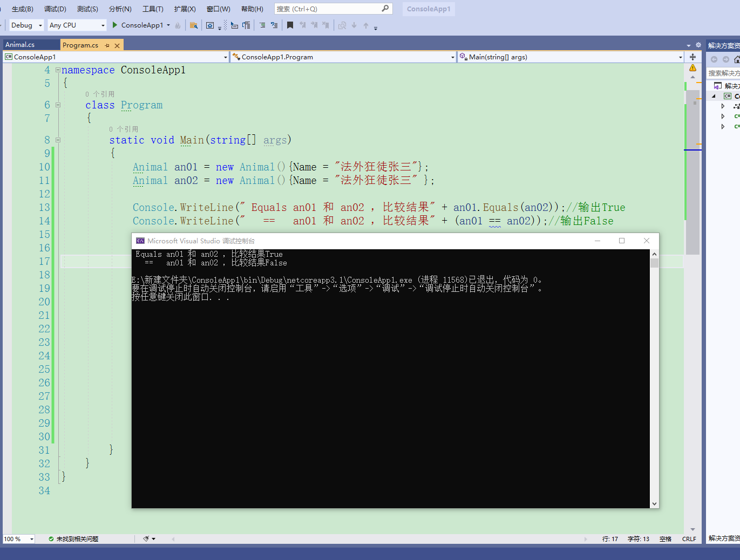
Task: Pin the Program.cs tab
Action: [x=107, y=45]
